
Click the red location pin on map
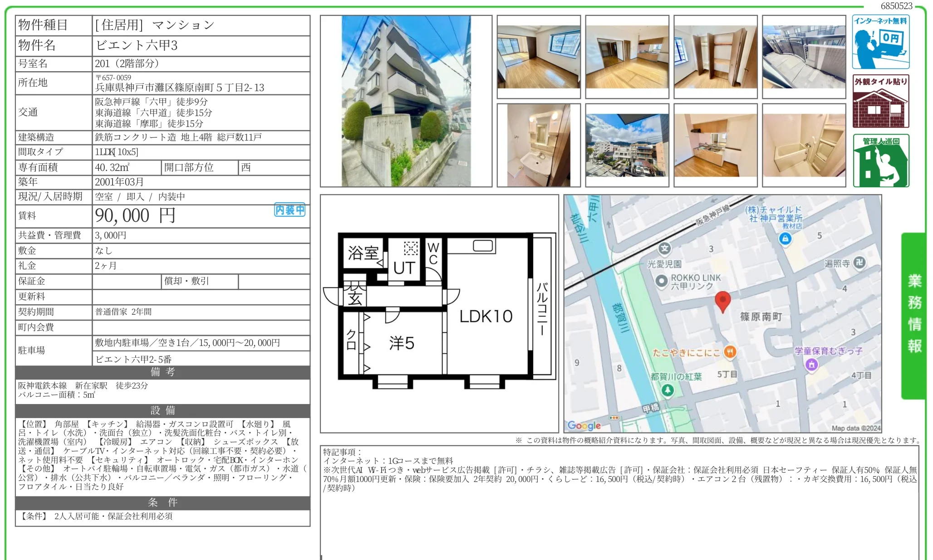722,302
